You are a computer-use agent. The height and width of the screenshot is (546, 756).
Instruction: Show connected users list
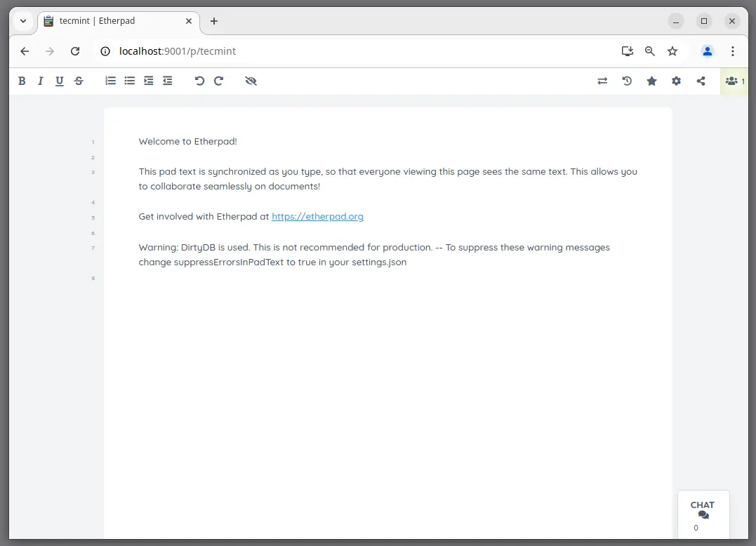pyautogui.click(x=734, y=81)
